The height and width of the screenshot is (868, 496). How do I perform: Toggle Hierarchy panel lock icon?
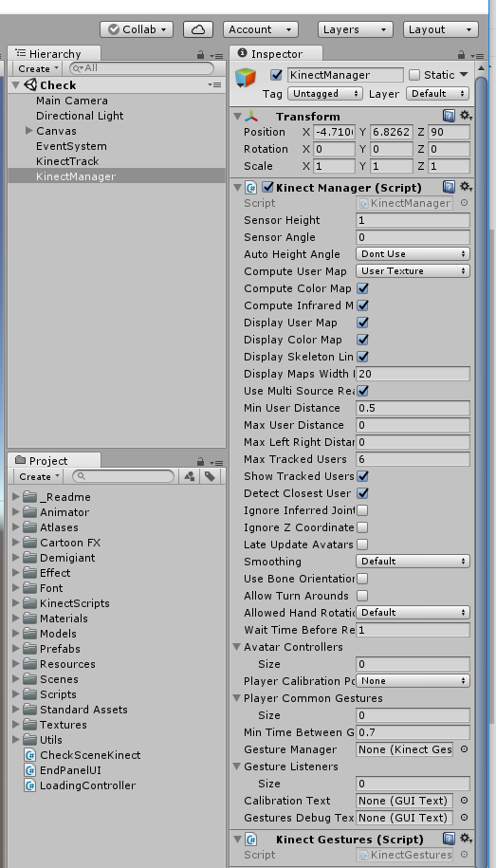point(201,55)
